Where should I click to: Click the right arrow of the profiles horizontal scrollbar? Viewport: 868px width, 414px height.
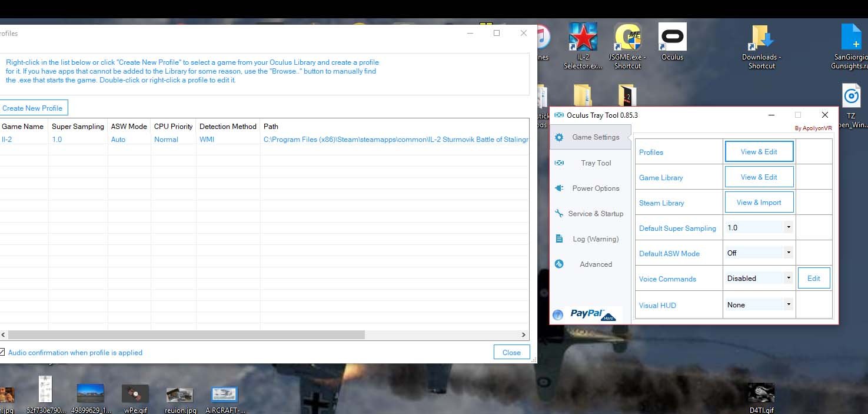pyautogui.click(x=523, y=334)
